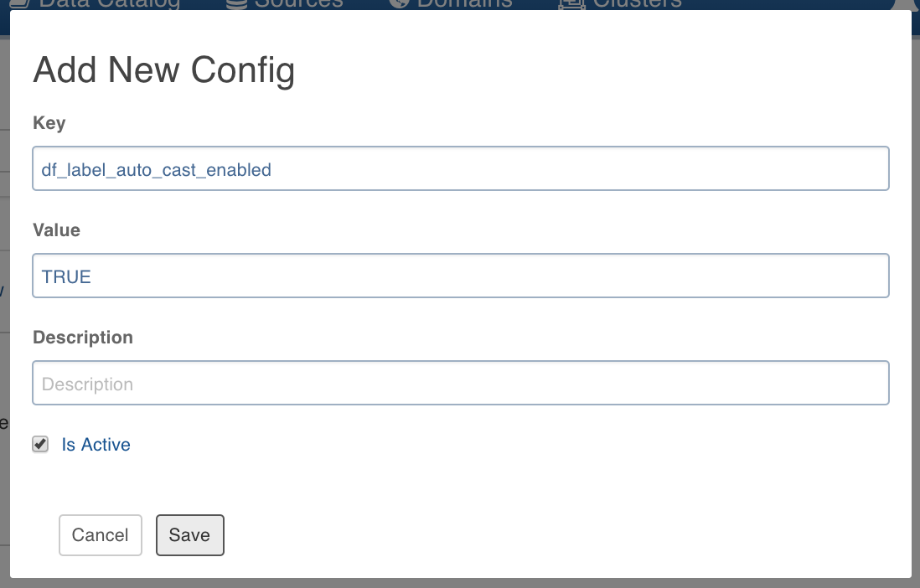Click the Data Catalog book icon

(20, 4)
